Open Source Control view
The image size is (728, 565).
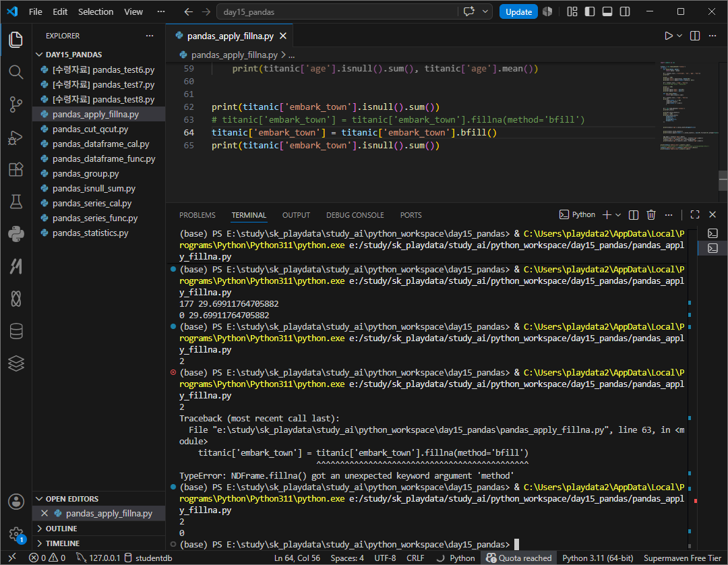tap(16, 105)
